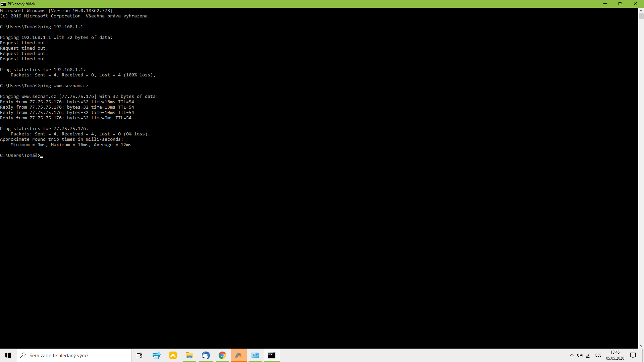Viewport: 644px width, 362px height.
Task: Switch to the Thunderbird mail app
Action: (x=206, y=355)
